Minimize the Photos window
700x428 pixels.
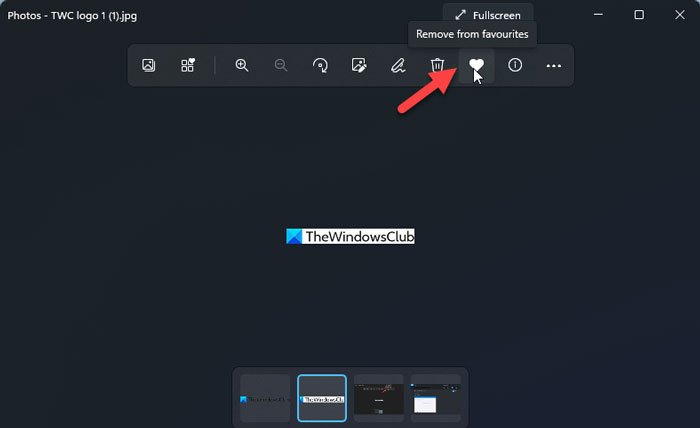(x=598, y=15)
